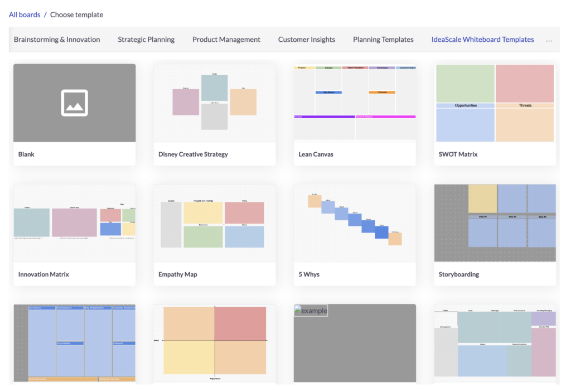
Task: Switch to the Planning Templates tab
Action: coord(383,40)
